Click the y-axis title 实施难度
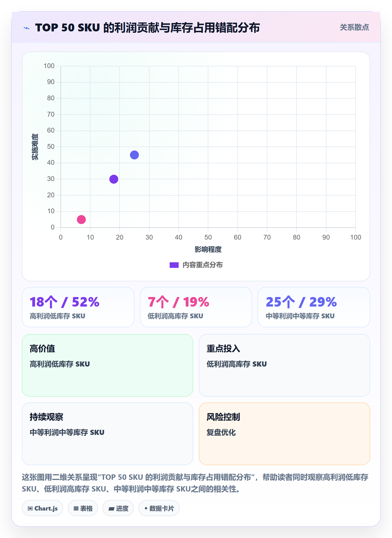392x538 pixels. pyautogui.click(x=35, y=147)
